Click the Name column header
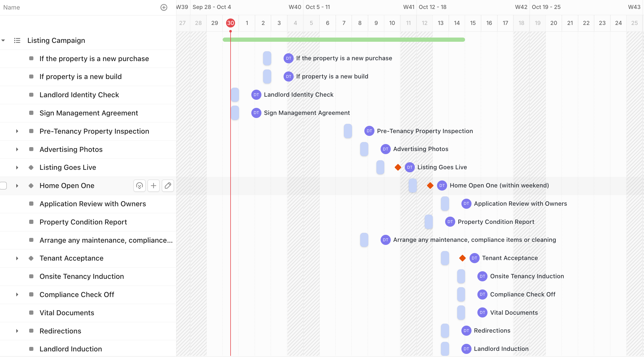This screenshot has width=644, height=357. [x=12, y=7]
